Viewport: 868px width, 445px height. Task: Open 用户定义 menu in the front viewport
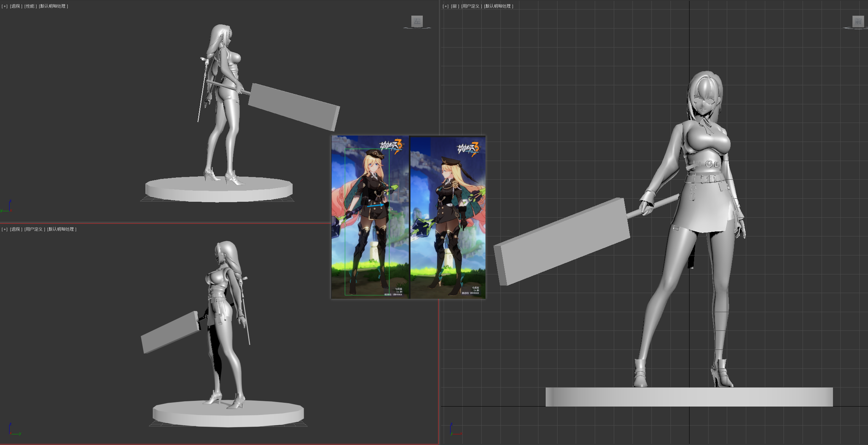[471, 6]
